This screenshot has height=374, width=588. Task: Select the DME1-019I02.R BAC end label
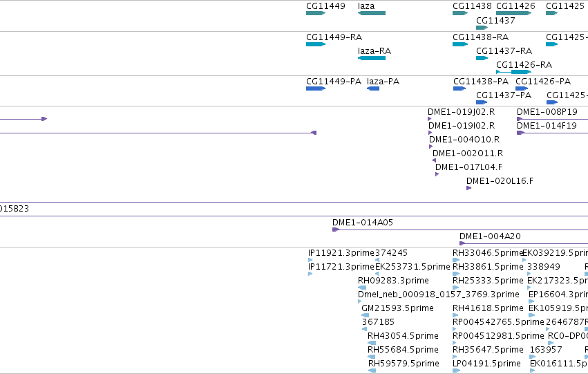click(x=462, y=126)
